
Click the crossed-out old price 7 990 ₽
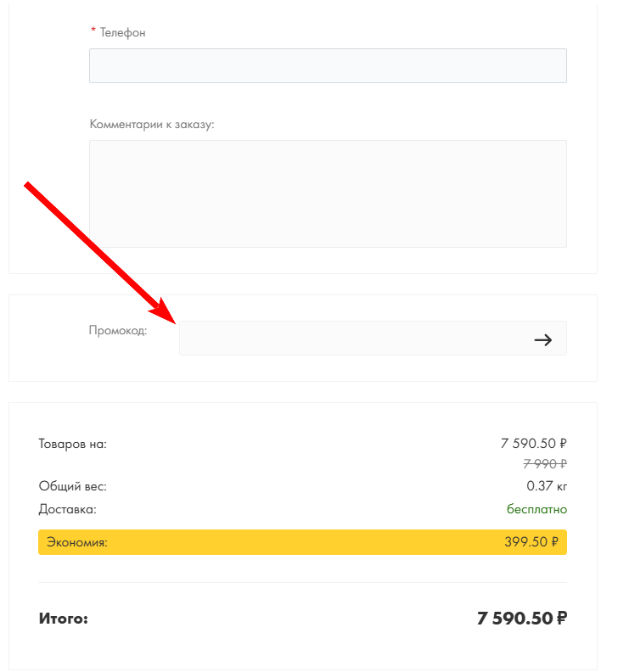click(x=544, y=463)
